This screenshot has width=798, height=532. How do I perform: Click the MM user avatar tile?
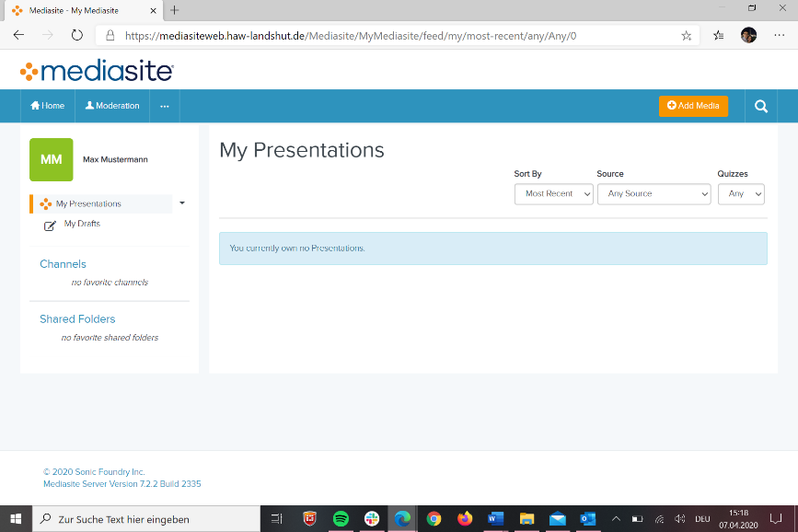tap(51, 159)
